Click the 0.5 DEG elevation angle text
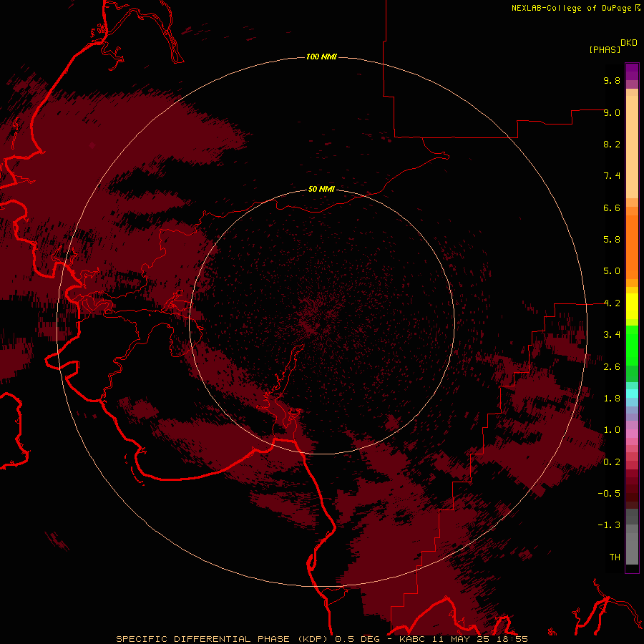Viewport: 644px width, 644px height. (358, 639)
